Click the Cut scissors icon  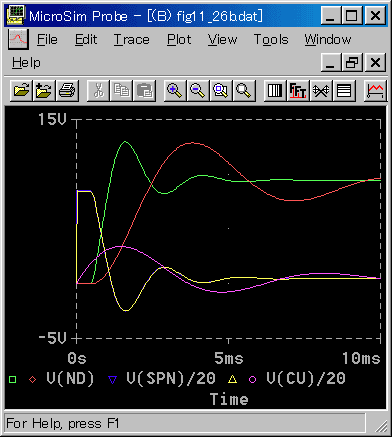[x=98, y=90]
